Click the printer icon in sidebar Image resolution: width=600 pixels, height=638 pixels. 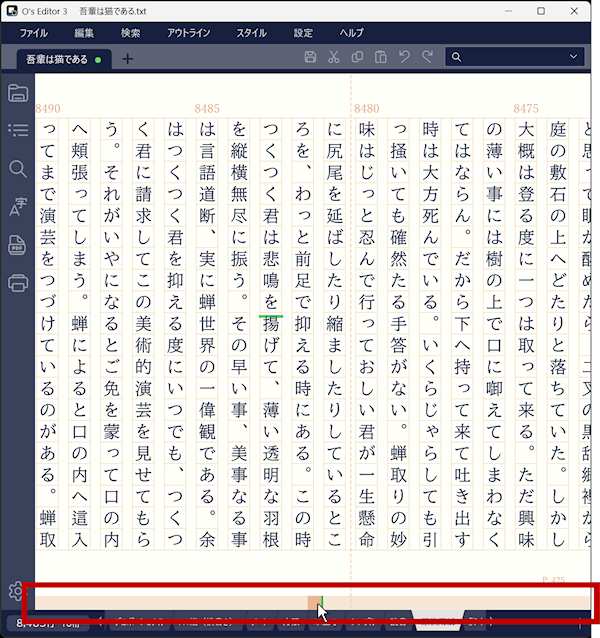18,283
